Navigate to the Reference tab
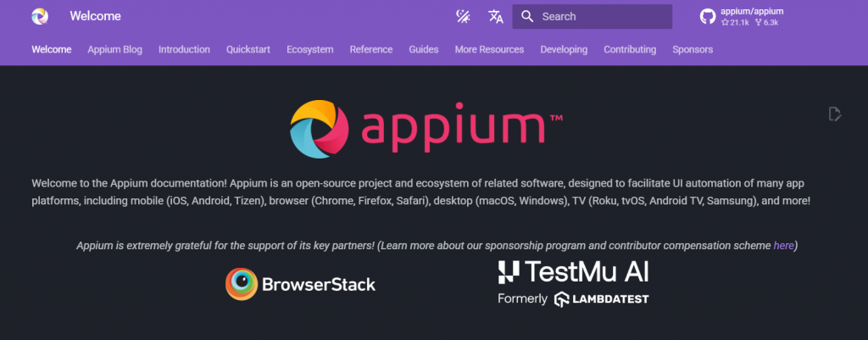 pyautogui.click(x=371, y=49)
